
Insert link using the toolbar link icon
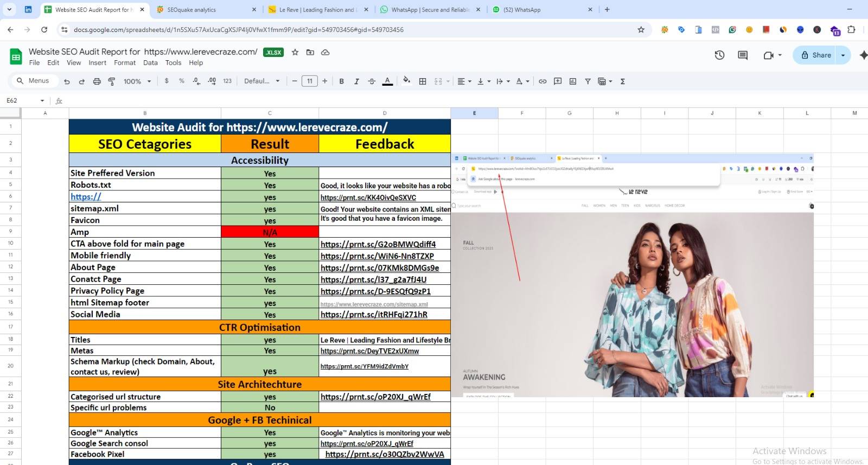tap(542, 81)
